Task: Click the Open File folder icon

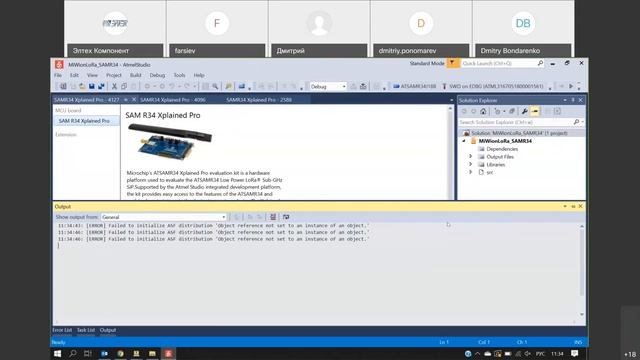Action: (x=82, y=86)
